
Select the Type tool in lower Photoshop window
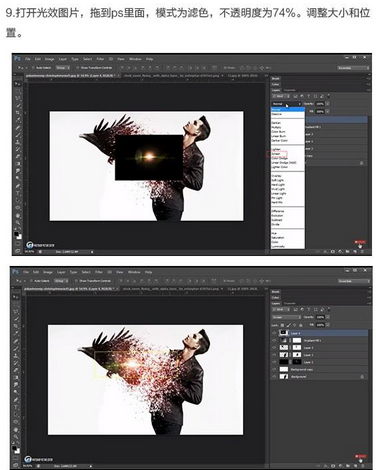(16, 407)
